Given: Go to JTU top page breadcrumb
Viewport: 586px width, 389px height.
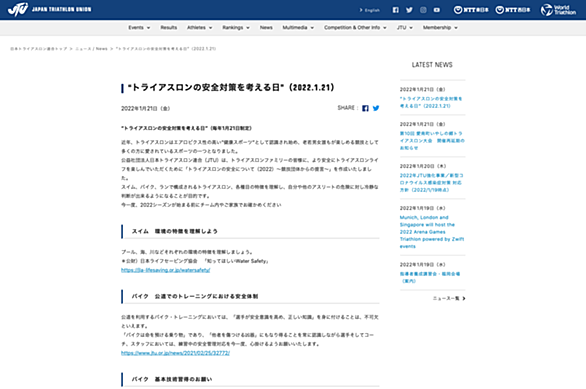Looking at the screenshot, I should point(39,49).
